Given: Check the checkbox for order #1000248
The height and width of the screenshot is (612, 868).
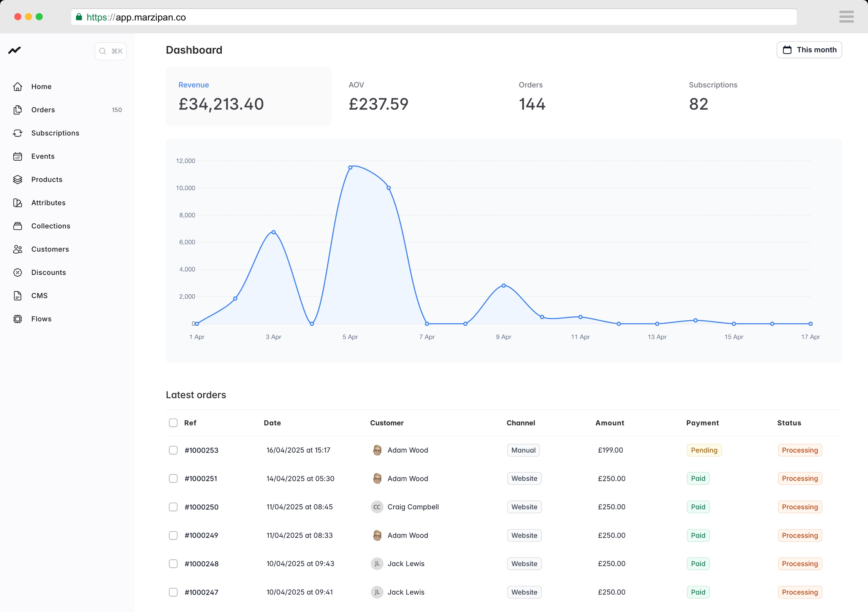Looking at the screenshot, I should 173,564.
